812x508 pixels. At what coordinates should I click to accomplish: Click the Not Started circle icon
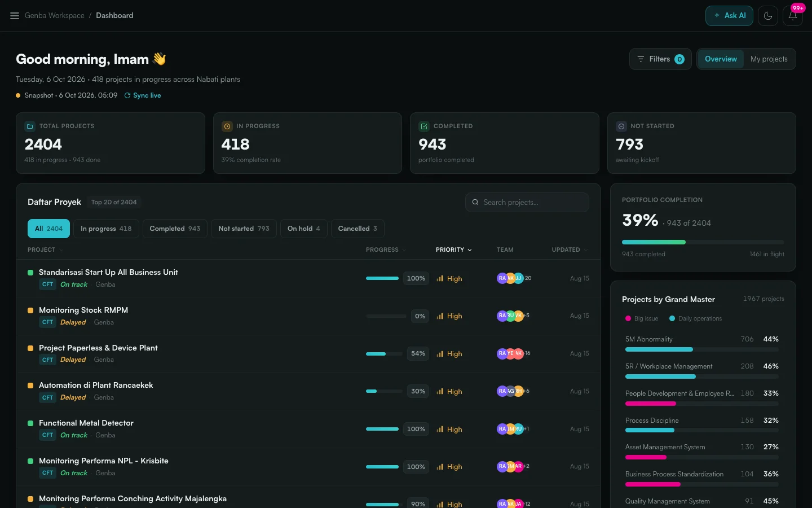621,126
